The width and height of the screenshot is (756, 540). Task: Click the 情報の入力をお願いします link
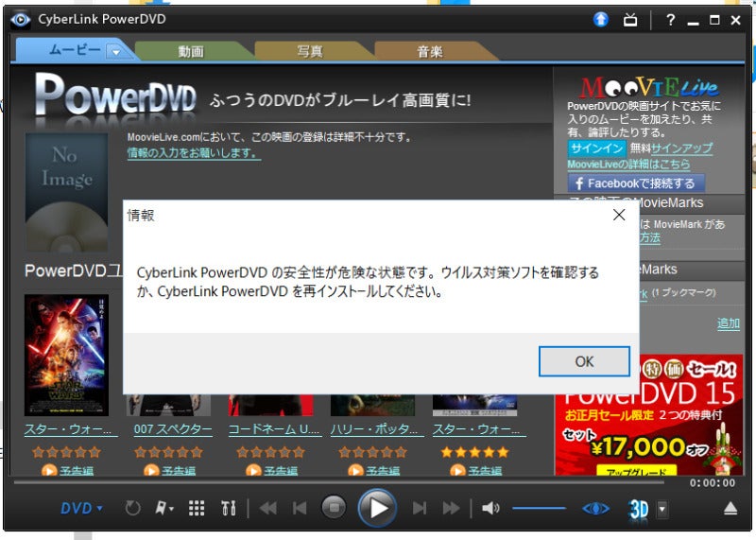click(x=194, y=153)
